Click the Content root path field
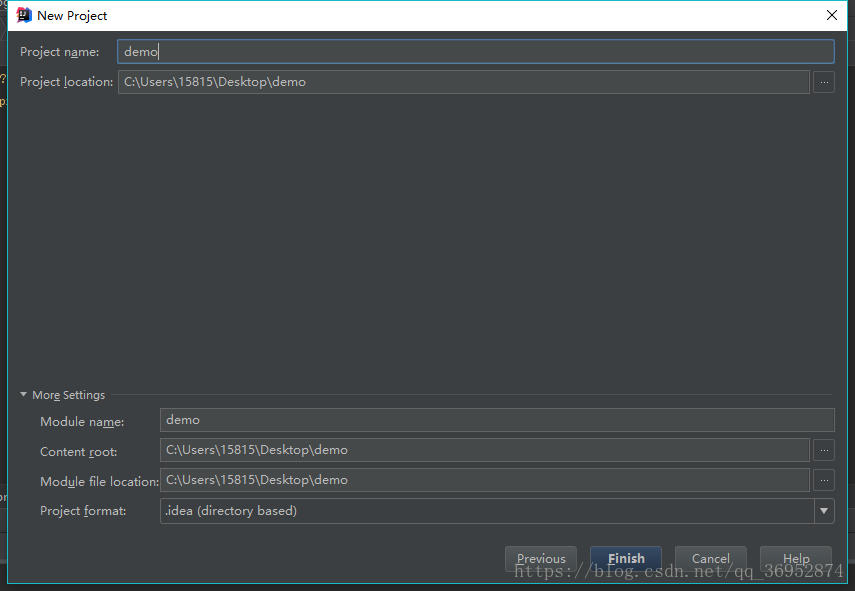This screenshot has height=591, width=855. (484, 450)
